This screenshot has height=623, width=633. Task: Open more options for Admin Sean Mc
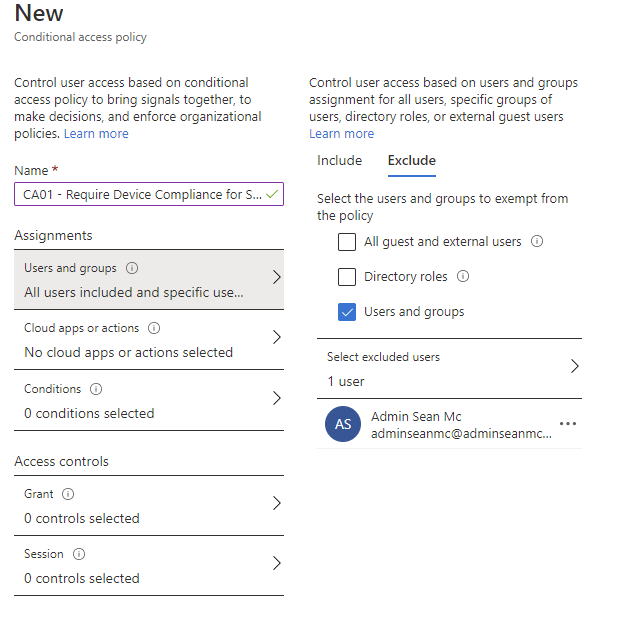tap(568, 424)
